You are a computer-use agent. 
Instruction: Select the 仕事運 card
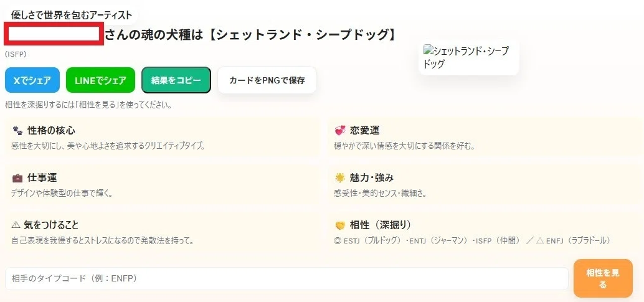click(162, 185)
